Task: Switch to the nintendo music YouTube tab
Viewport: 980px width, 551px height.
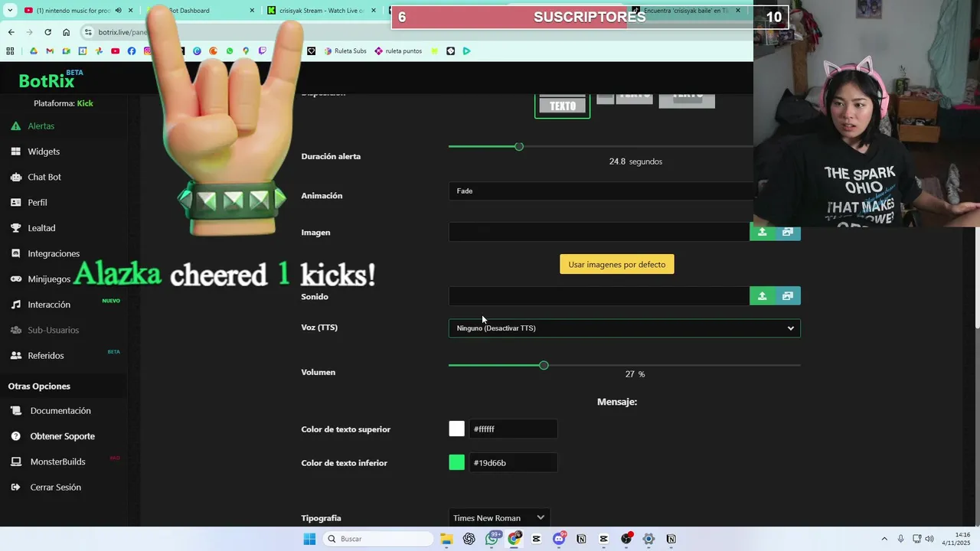Action: [73, 11]
